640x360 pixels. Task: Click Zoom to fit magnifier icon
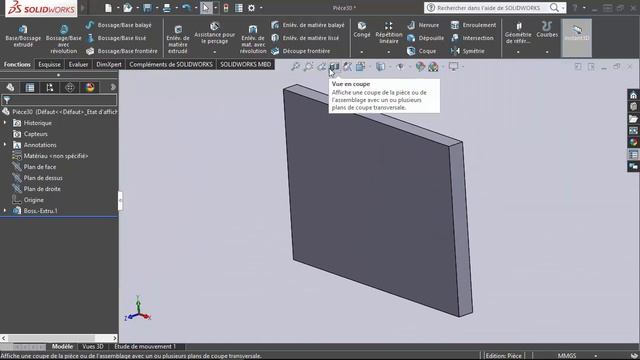(x=295, y=67)
